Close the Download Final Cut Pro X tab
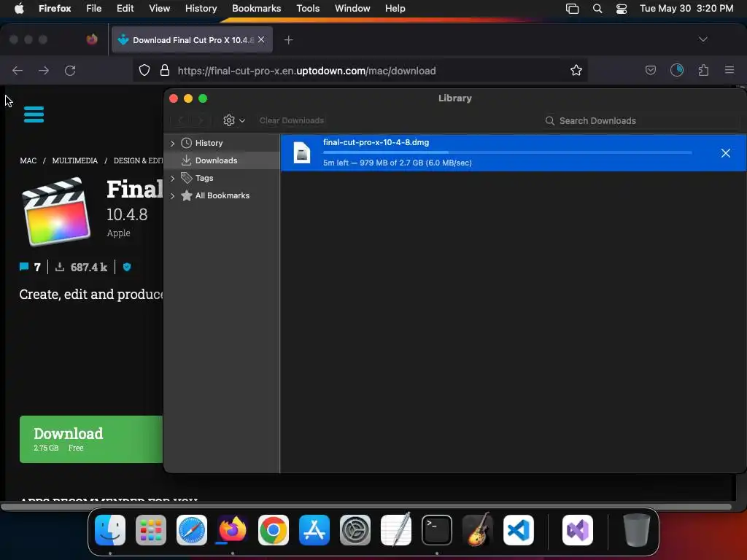The width and height of the screenshot is (747, 560). [261, 39]
